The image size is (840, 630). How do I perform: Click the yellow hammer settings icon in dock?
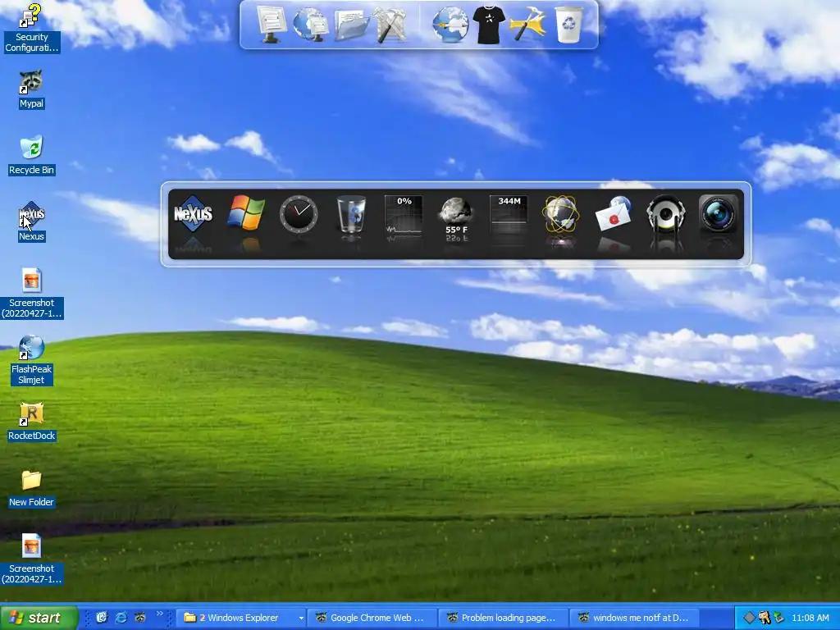pos(528,25)
